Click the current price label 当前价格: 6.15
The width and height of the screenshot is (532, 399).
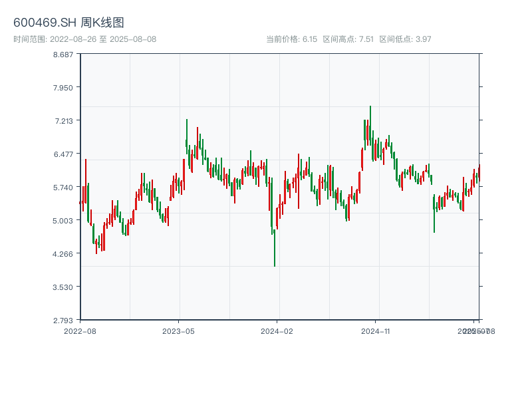click(291, 39)
